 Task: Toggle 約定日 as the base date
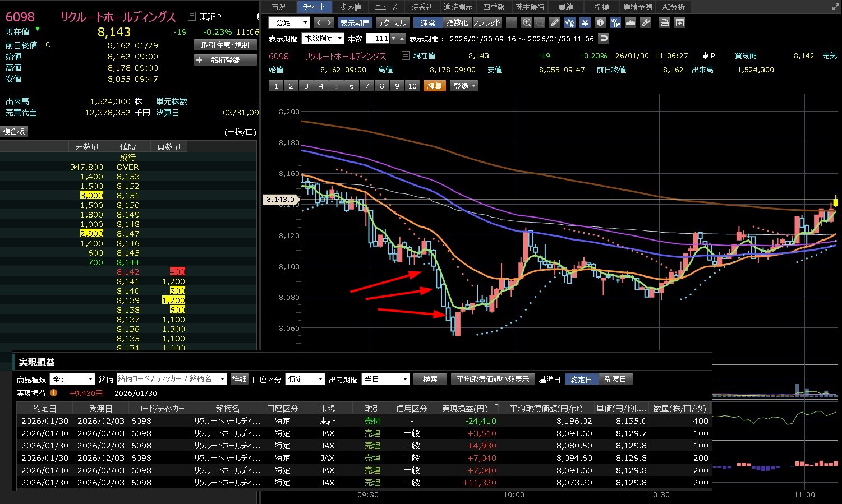click(581, 380)
